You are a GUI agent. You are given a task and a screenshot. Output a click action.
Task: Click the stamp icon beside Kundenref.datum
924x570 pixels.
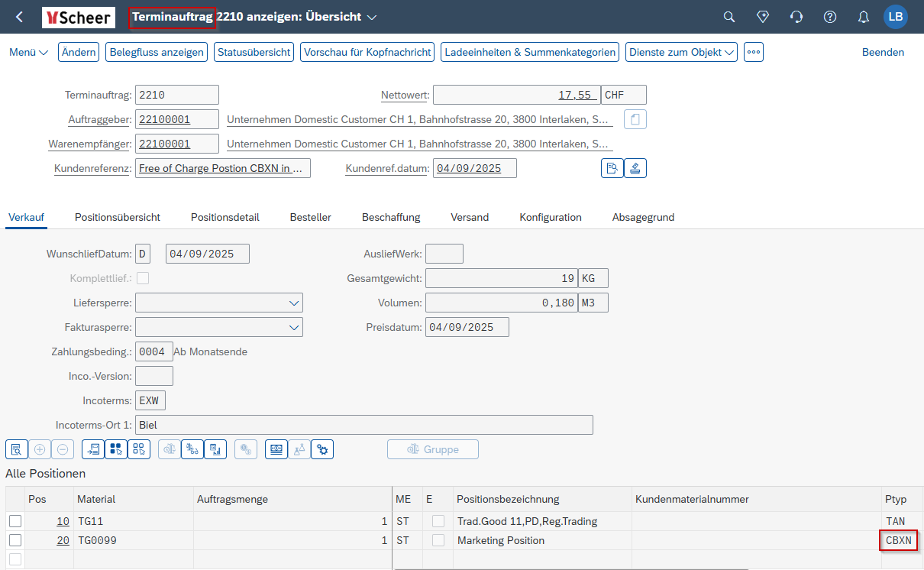tap(635, 168)
